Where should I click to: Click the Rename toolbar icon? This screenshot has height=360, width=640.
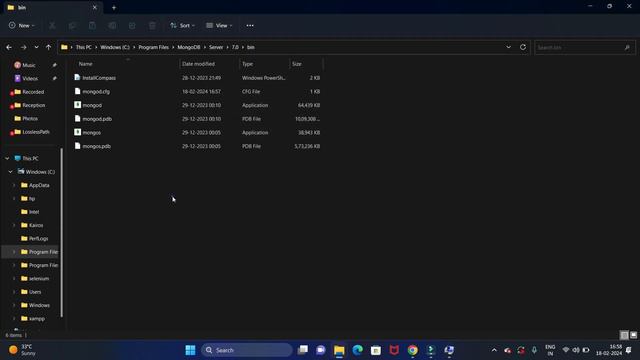click(x=112, y=25)
